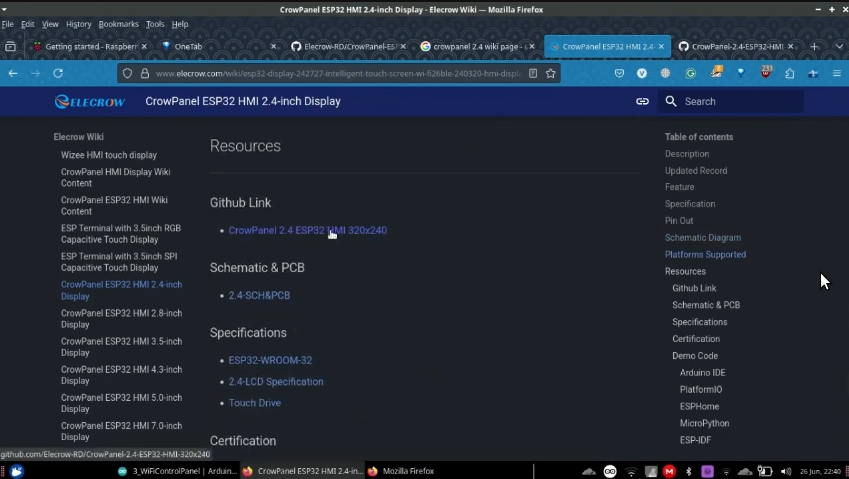Viewport: 849px width, 479px height.
Task: Click the site padlock icon in the address bar
Action: click(x=145, y=73)
